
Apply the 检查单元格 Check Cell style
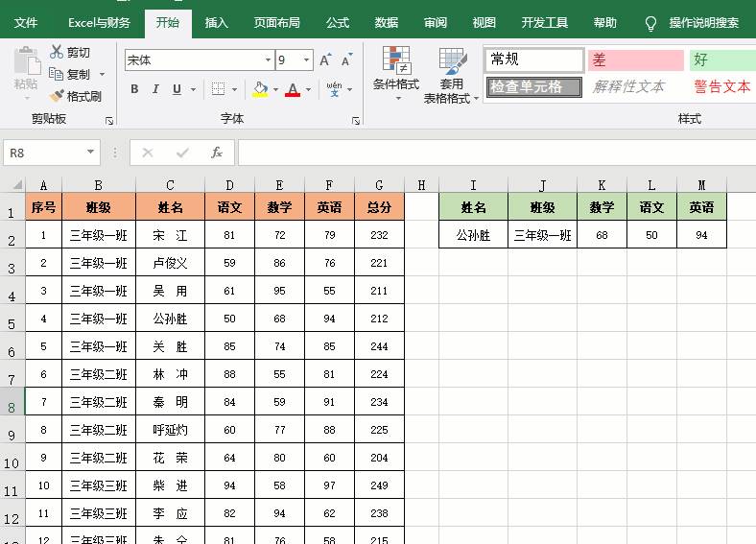[533, 86]
